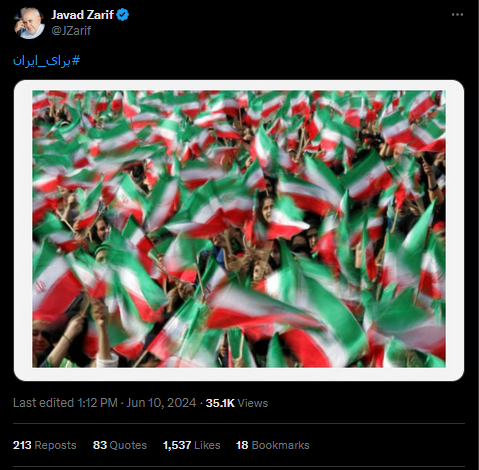
Task: Show the 83 Quotes list
Action: [x=120, y=445]
